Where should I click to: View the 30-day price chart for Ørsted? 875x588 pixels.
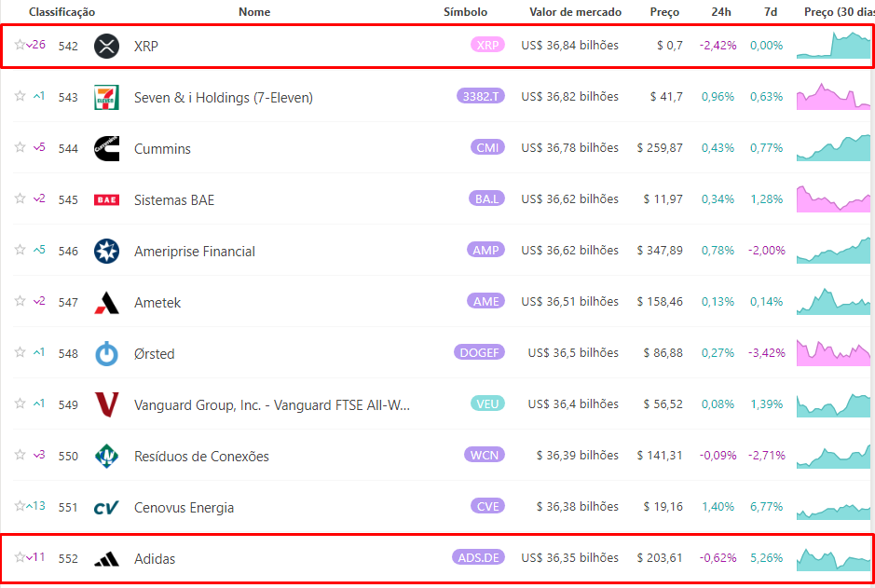833,353
